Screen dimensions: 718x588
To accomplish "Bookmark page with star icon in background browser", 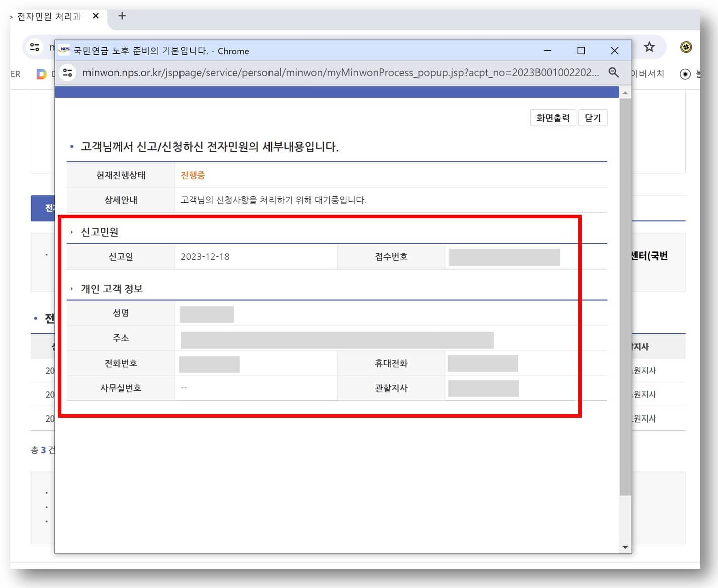I will click(649, 47).
